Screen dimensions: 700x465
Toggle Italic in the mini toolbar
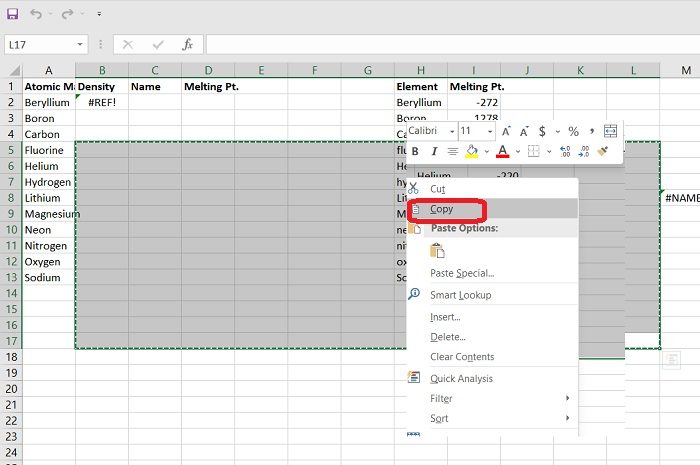click(433, 151)
